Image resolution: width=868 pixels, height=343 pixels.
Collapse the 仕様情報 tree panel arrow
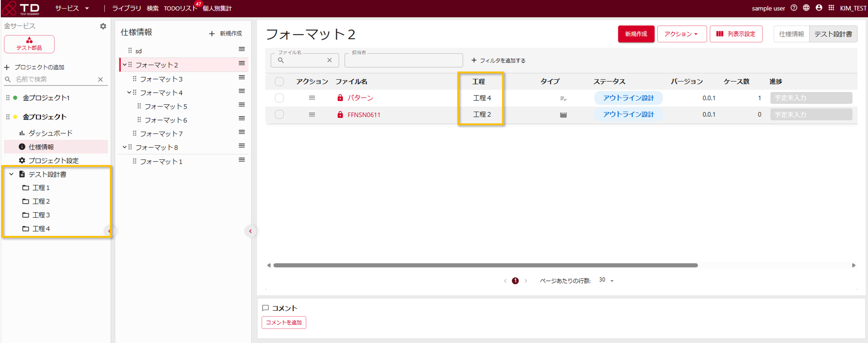coord(250,231)
